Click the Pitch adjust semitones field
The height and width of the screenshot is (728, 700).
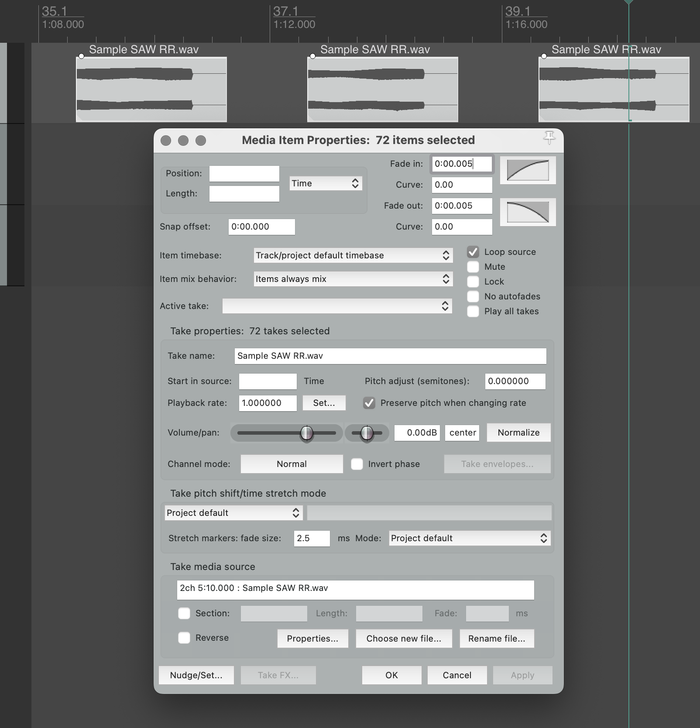[515, 381]
